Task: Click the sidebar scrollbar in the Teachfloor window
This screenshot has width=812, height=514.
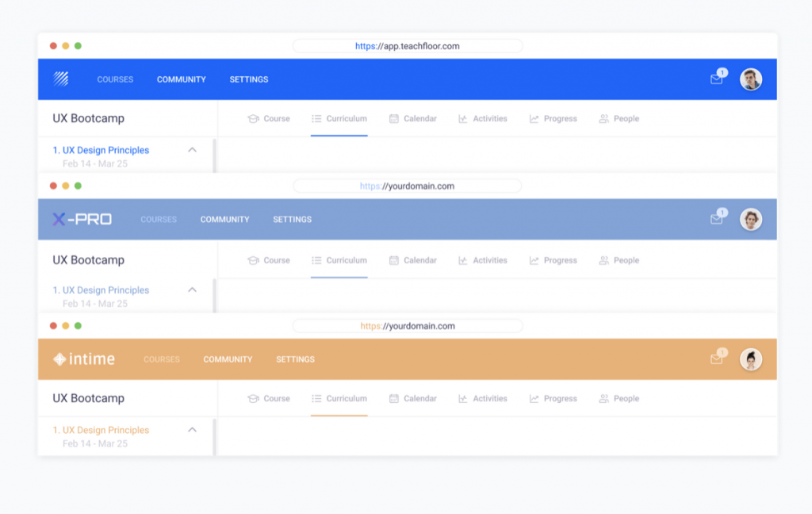Action: coord(214,155)
